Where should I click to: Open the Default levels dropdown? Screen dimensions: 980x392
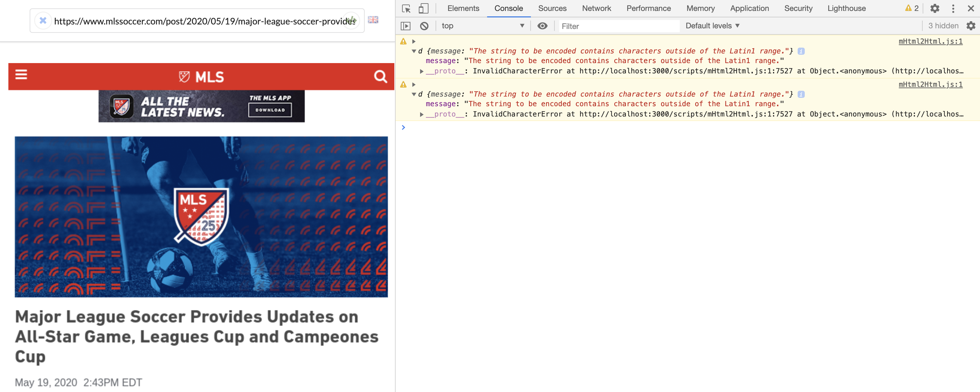pyautogui.click(x=712, y=26)
